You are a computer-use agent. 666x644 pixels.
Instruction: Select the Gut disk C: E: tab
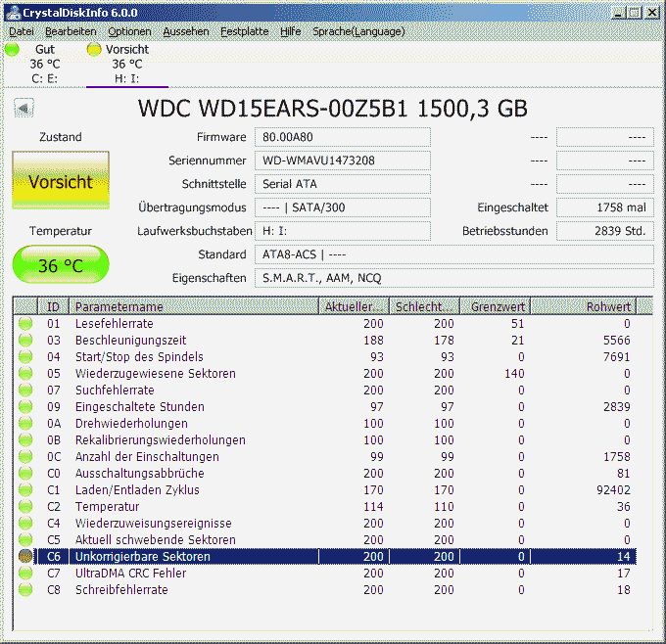point(45,64)
